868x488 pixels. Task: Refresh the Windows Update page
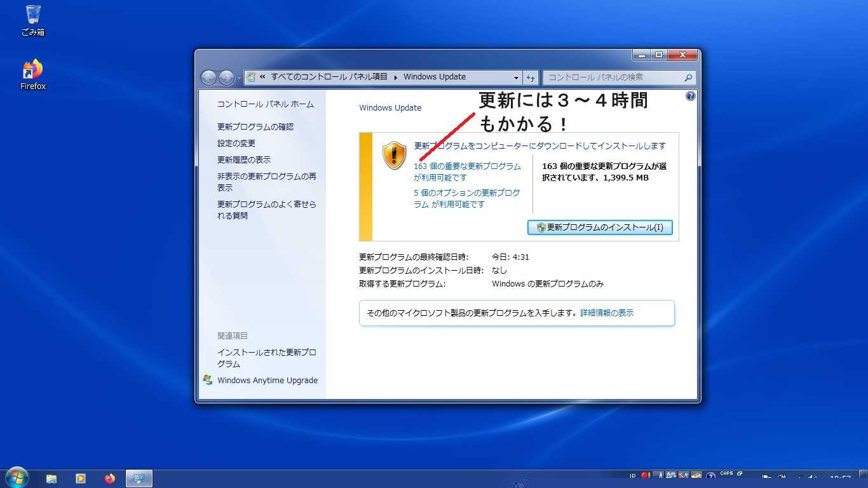coord(531,78)
